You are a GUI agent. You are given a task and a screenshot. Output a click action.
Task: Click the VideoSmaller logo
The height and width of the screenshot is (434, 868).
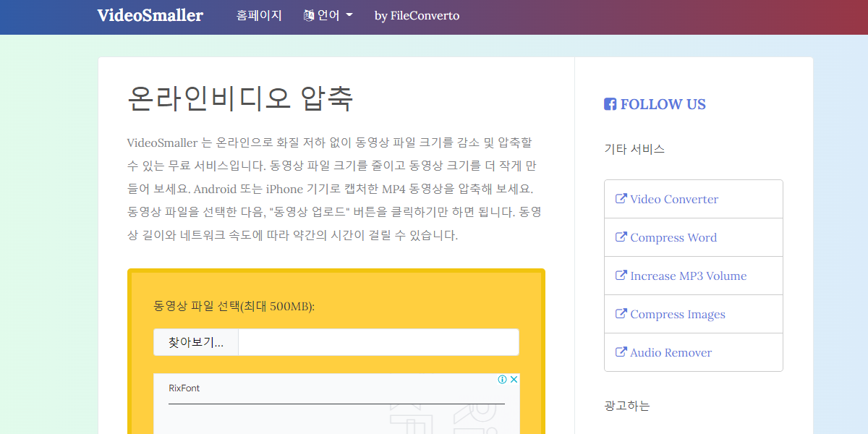click(150, 15)
